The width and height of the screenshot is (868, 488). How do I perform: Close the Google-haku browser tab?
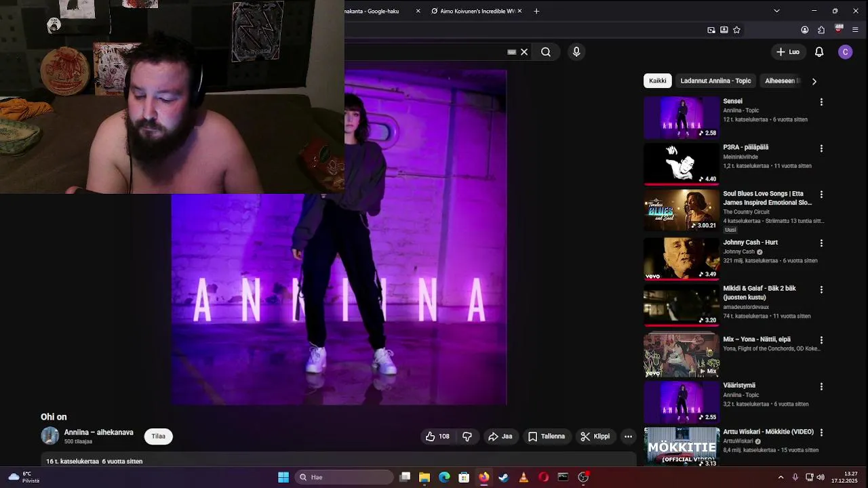tap(418, 11)
